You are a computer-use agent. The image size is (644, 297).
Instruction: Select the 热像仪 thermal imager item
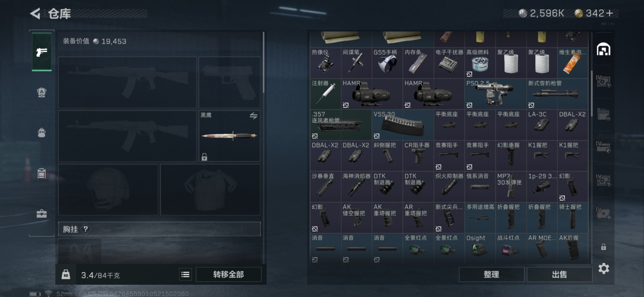325,63
